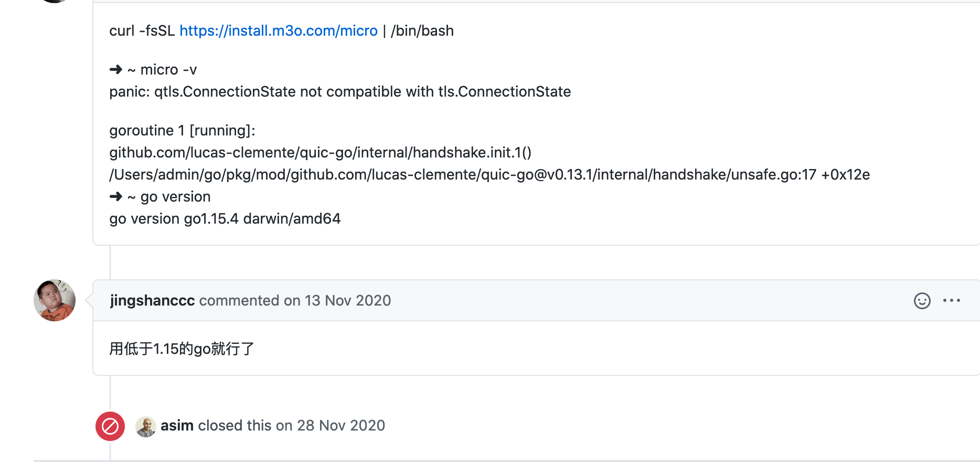Open the asim username link
The image size is (980, 462).
177,425
